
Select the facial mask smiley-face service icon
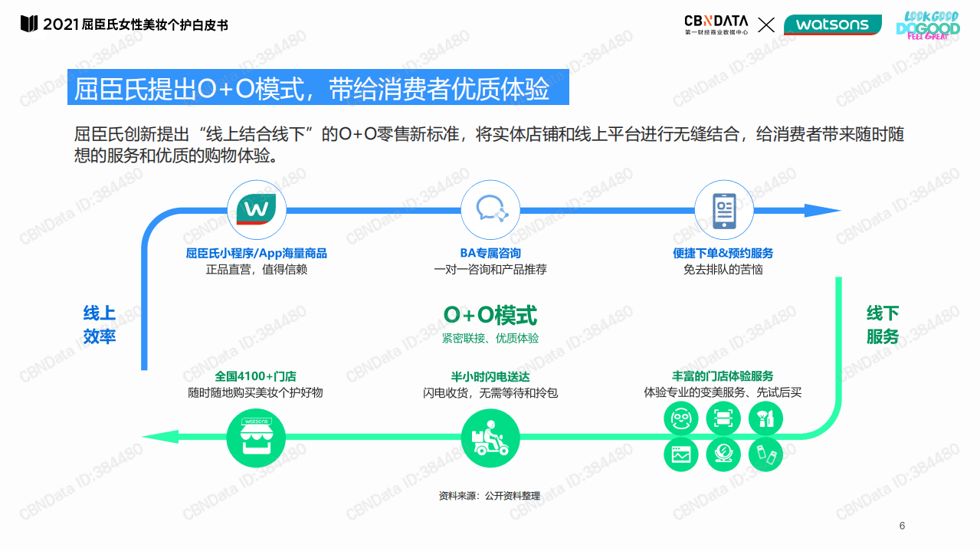681,418
